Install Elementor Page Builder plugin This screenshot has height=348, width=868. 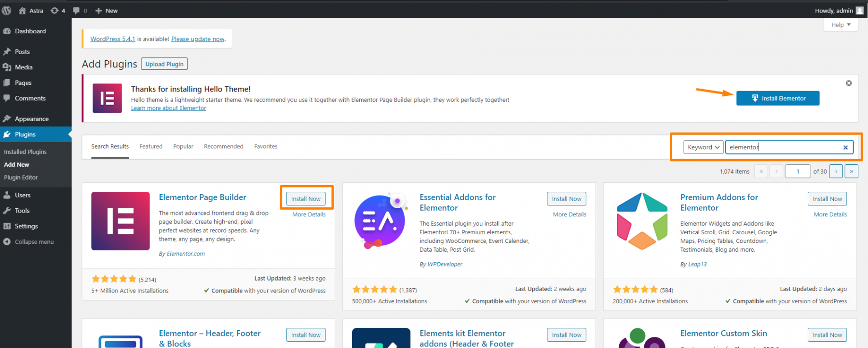click(306, 199)
